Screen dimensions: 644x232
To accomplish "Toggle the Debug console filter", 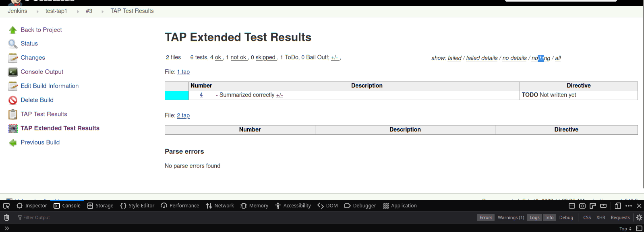I will (x=566, y=217).
